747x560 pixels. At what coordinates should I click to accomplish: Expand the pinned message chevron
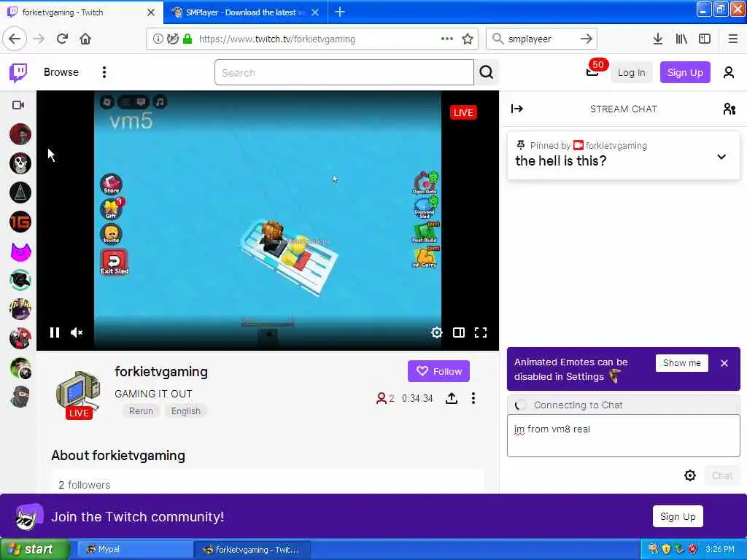tap(721, 157)
